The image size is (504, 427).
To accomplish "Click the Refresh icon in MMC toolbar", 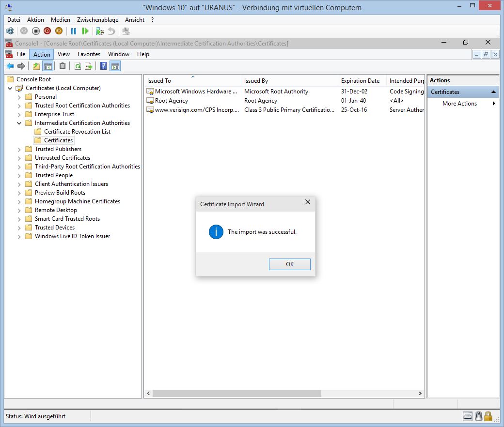I will [x=78, y=66].
